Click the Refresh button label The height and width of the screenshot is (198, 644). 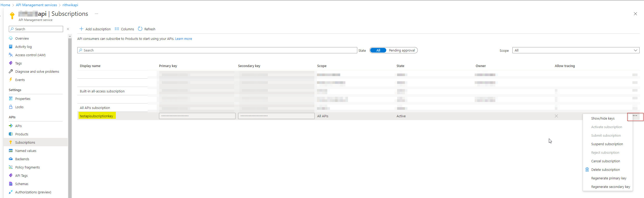150,29
